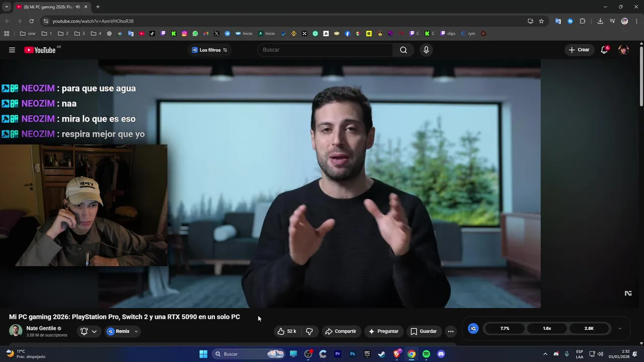Open bookmark folder '3'

point(79,34)
